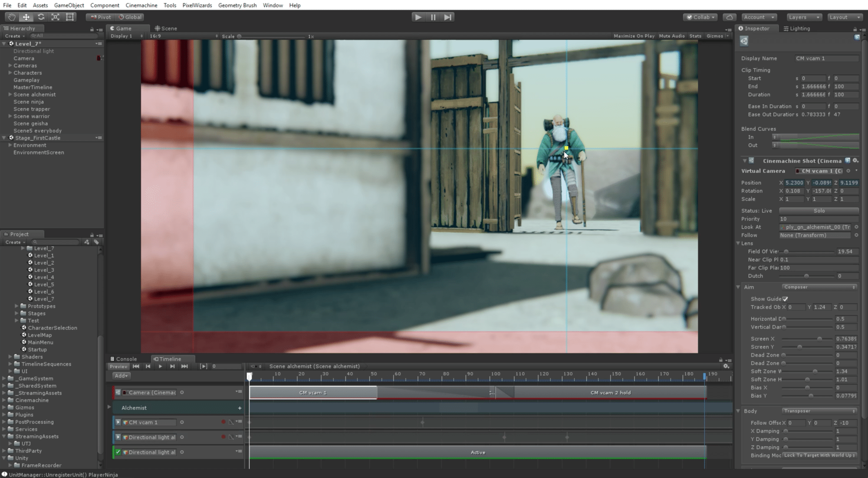The height and width of the screenshot is (478, 868).
Task: Select the CM vcam 1 clip in timeline
Action: click(313, 392)
